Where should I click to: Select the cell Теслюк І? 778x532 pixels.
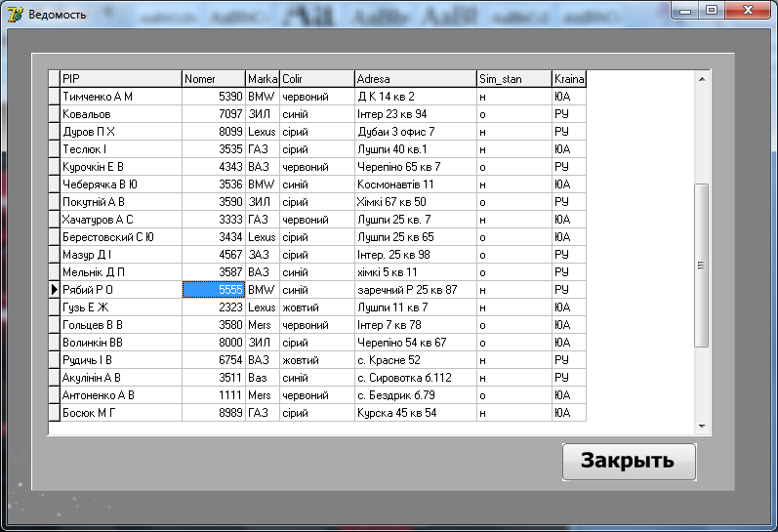121,149
